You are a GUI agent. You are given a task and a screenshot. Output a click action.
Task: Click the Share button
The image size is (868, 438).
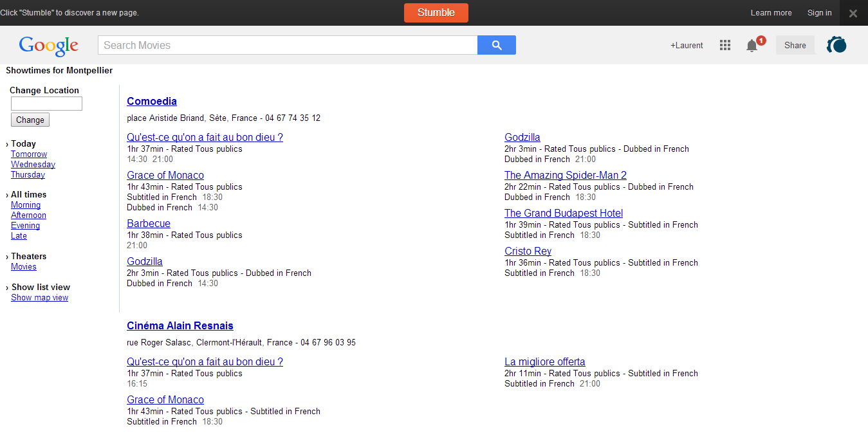tap(795, 45)
